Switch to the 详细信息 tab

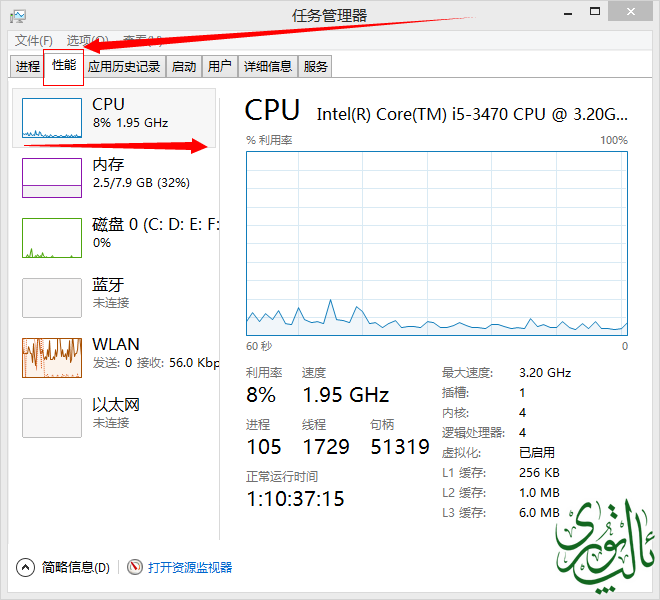268,67
